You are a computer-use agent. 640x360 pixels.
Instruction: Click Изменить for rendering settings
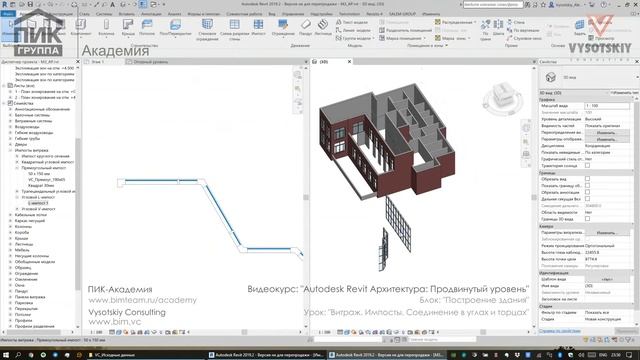(607, 233)
